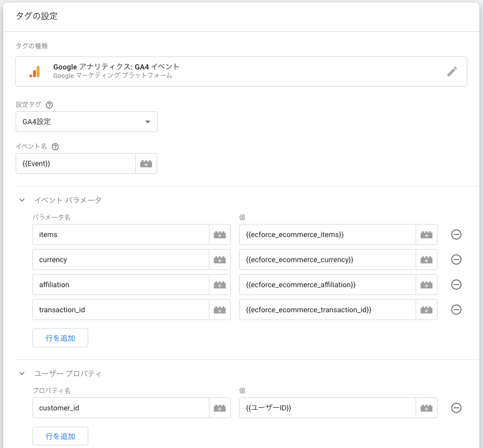Screen dimensions: 483x448
Task: Click Google マーケティング プラットフォーム subtitle text
Action: click(x=113, y=76)
